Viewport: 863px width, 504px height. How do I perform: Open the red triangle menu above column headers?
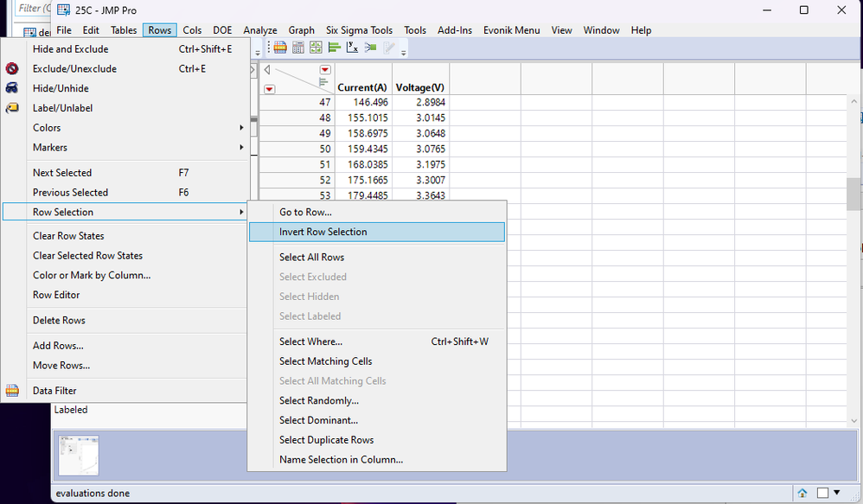325,70
